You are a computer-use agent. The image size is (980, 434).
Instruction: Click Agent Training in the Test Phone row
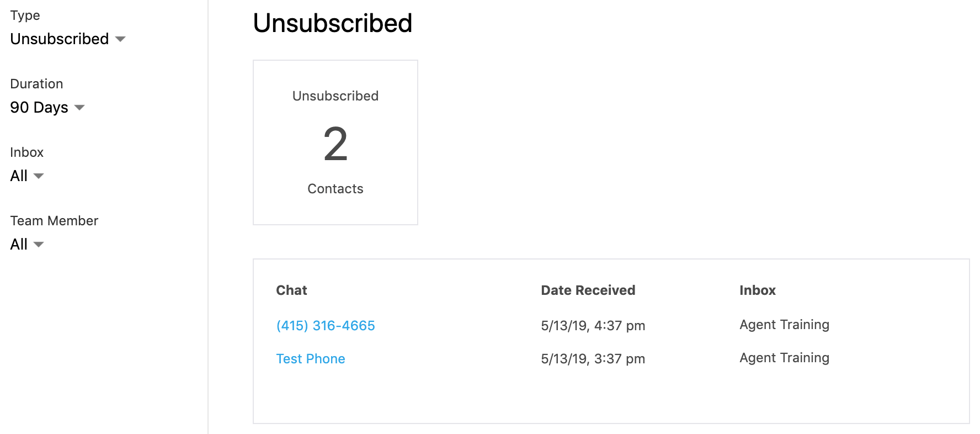tap(784, 358)
